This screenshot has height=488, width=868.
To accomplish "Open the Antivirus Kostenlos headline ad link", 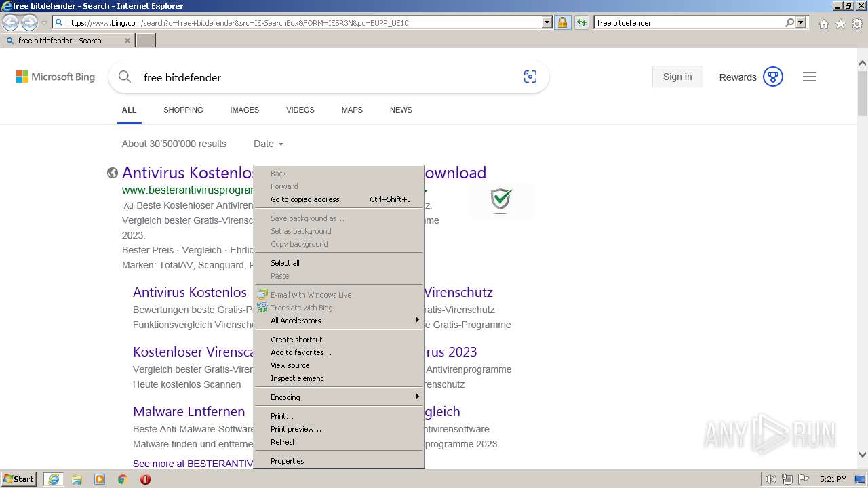I will pyautogui.click(x=188, y=173).
